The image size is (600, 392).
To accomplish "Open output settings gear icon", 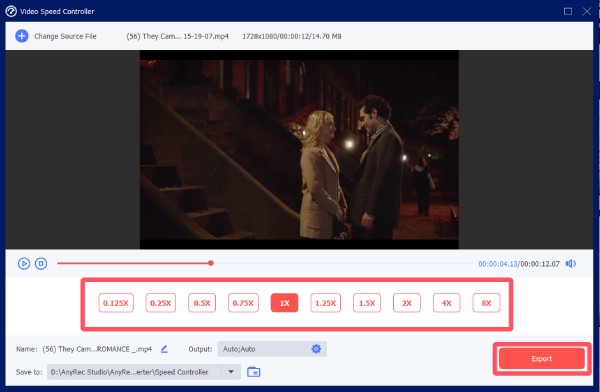I will click(x=316, y=349).
